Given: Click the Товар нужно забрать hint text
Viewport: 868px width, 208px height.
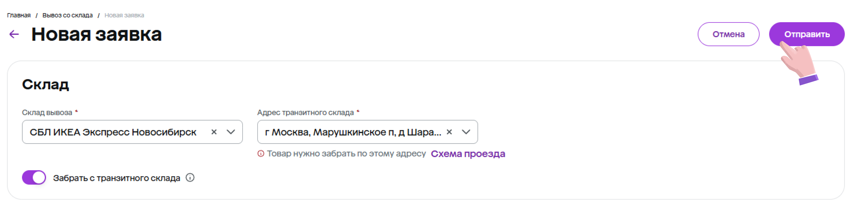Looking at the screenshot, I should (x=346, y=153).
